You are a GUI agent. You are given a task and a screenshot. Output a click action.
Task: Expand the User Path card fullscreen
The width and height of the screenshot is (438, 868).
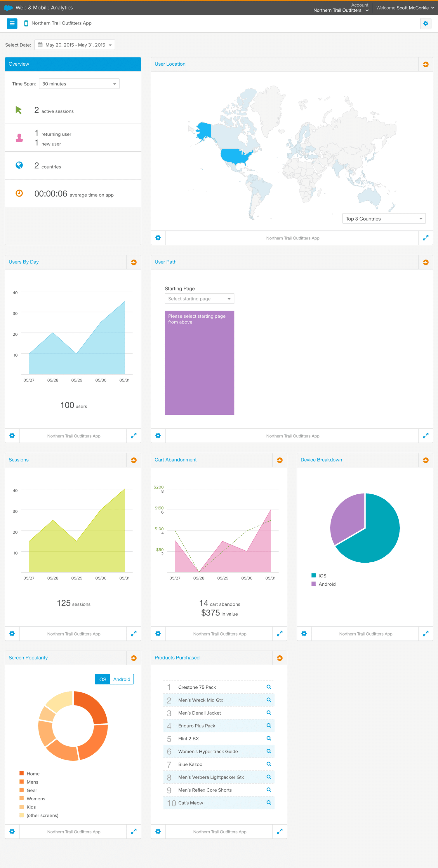[425, 436]
